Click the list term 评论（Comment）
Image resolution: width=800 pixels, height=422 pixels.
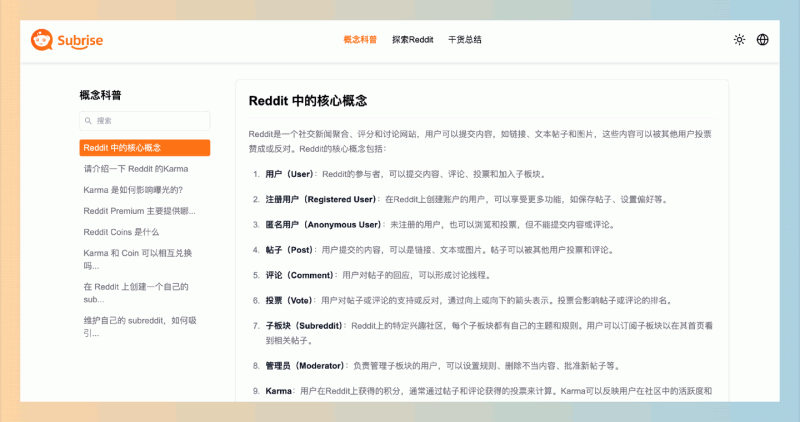(x=299, y=275)
